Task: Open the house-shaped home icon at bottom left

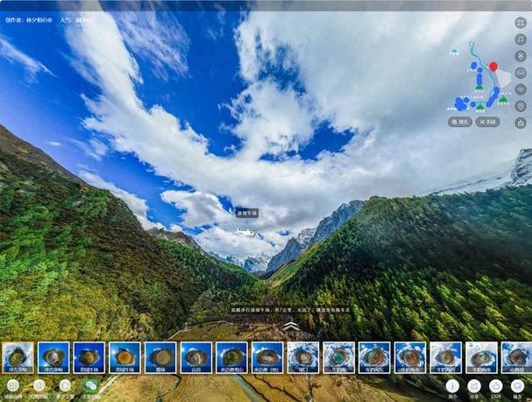Action: (65, 385)
